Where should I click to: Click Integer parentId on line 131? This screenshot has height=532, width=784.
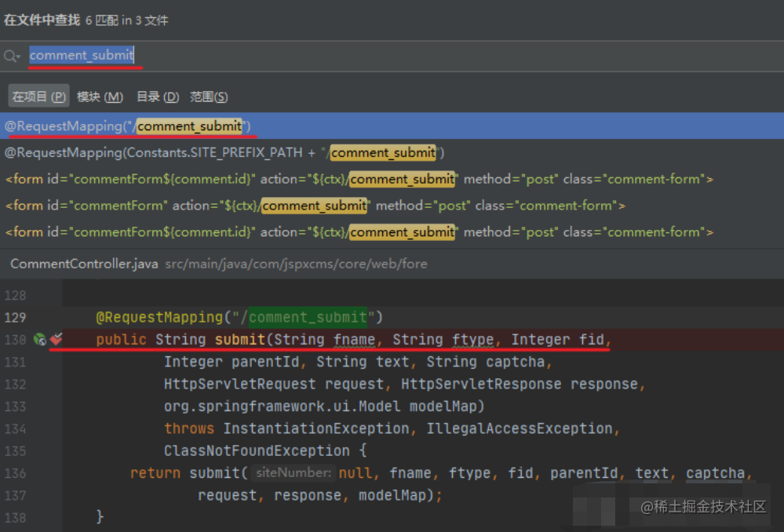point(232,362)
